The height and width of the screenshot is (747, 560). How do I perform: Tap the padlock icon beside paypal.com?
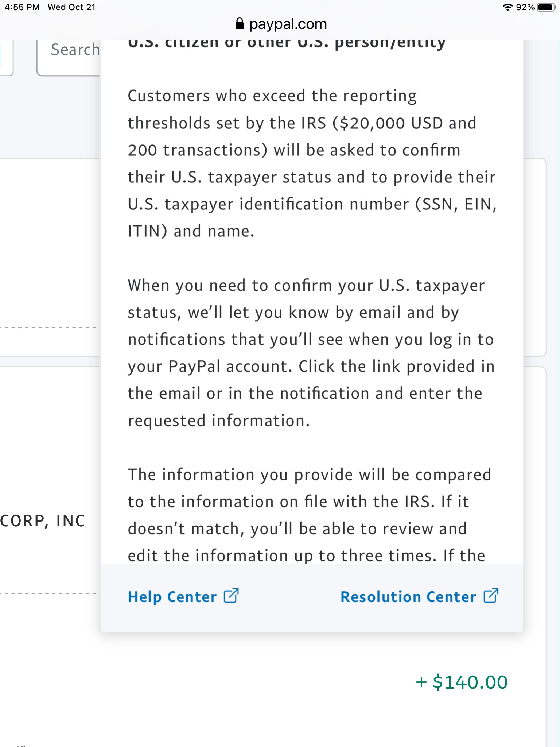coord(239,24)
